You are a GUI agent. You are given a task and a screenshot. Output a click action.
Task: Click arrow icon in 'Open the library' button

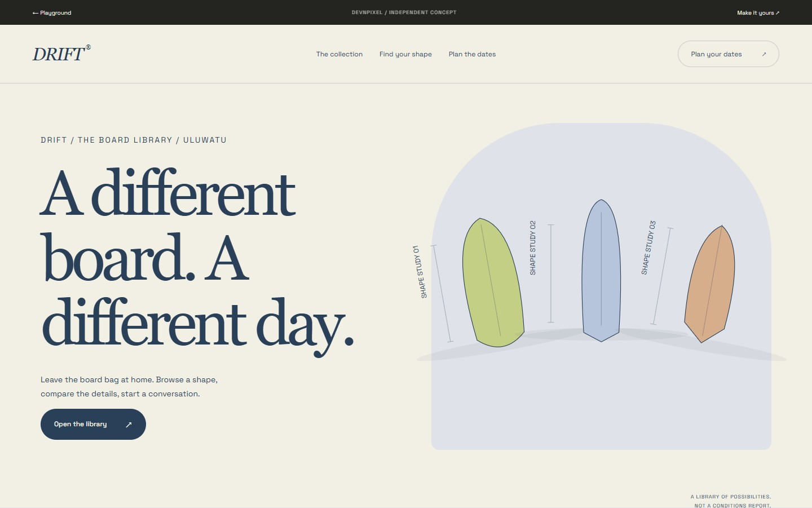[129, 425]
